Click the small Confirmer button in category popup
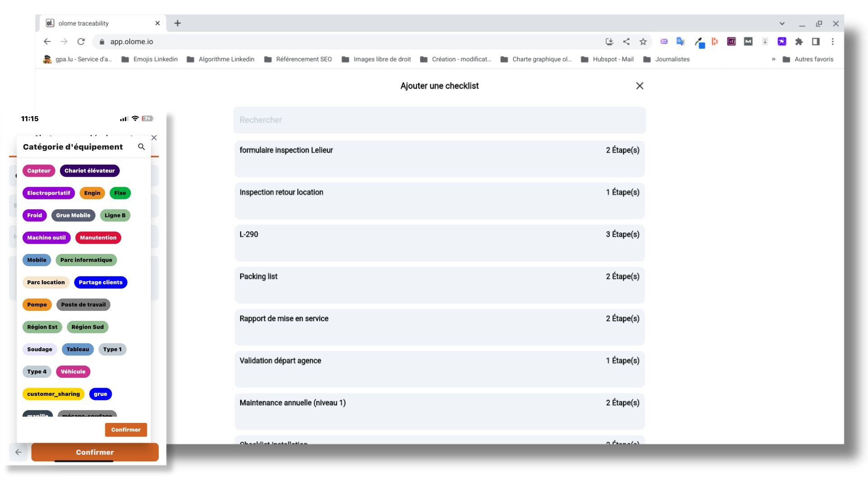 tap(126, 430)
